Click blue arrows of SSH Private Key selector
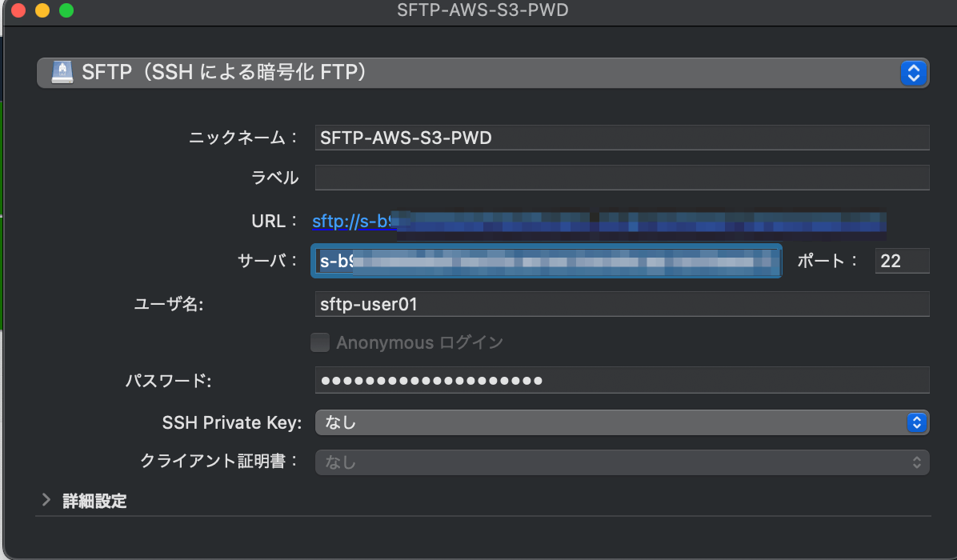Image resolution: width=957 pixels, height=560 pixels. 916,422
